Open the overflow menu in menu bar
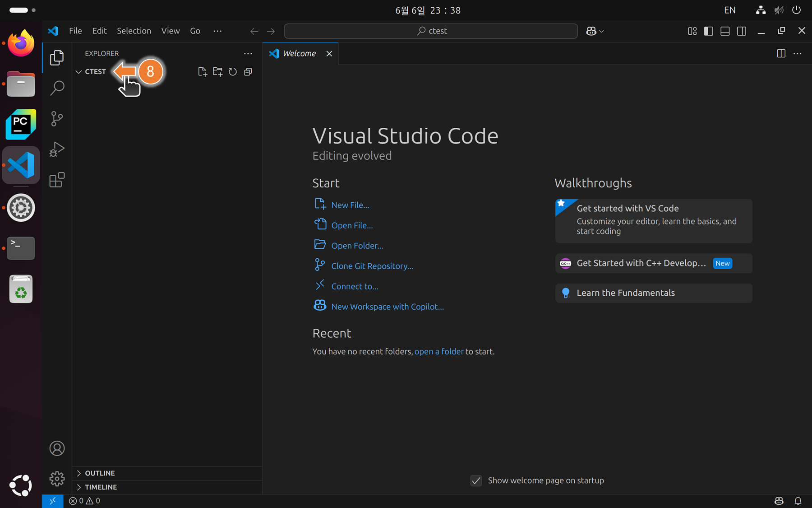Screen dimensions: 812x508 pyautogui.click(x=217, y=31)
